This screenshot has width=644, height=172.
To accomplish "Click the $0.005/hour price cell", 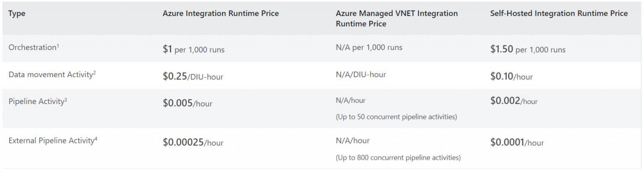I will (187, 103).
